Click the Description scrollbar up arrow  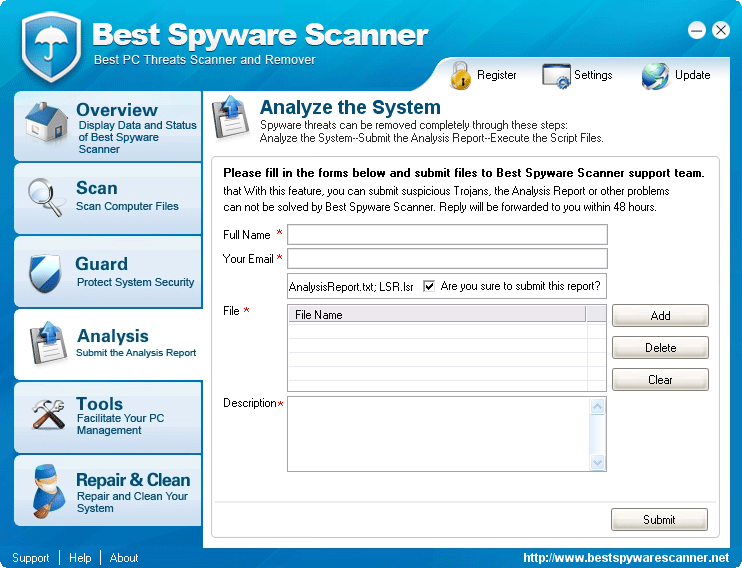598,407
